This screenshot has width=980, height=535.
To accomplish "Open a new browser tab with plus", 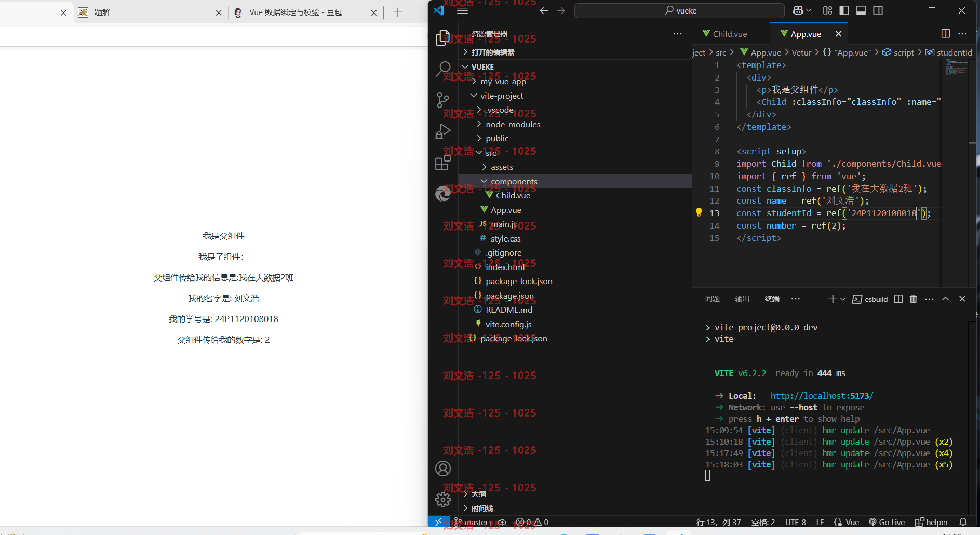I will pos(398,12).
